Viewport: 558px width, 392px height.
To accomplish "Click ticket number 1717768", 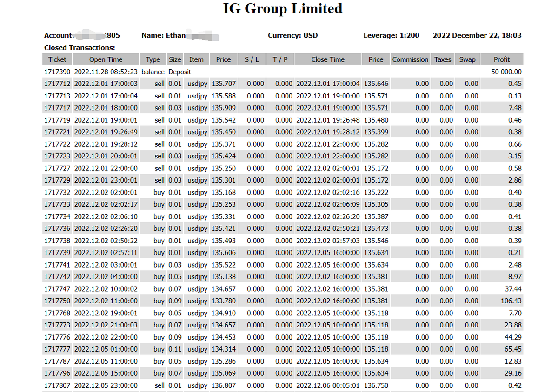I will click(57, 313).
